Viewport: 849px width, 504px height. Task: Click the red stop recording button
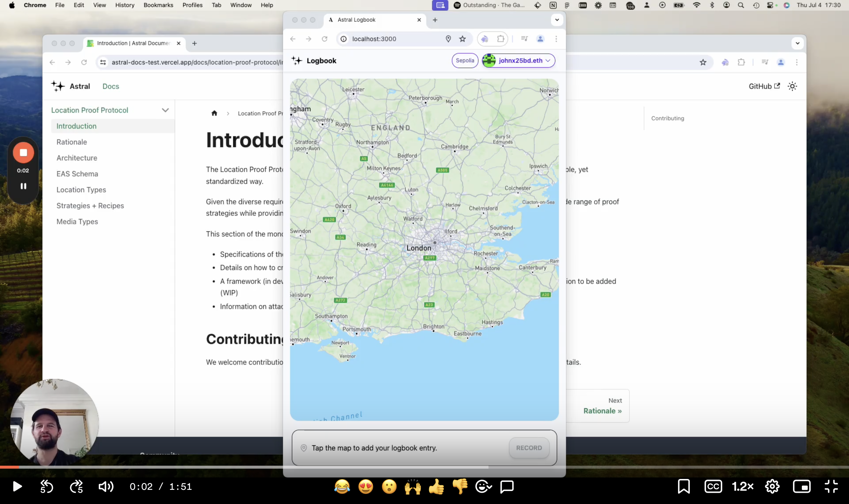point(23,152)
